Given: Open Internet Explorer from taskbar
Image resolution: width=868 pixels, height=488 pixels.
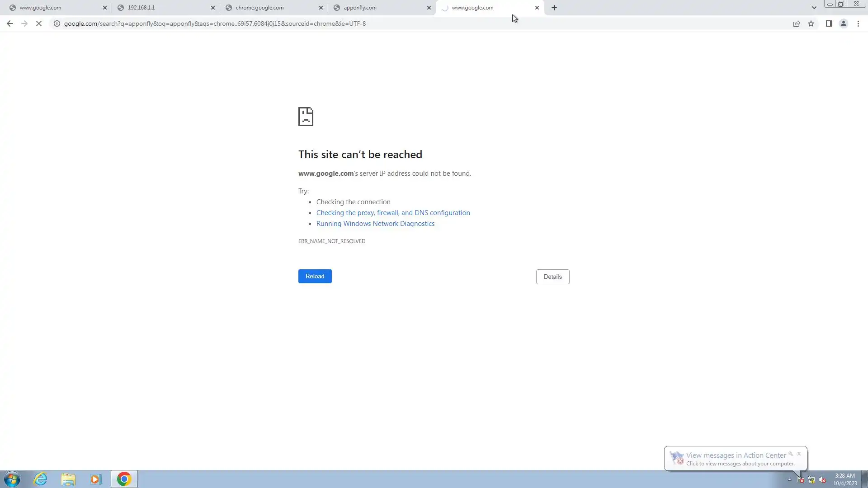Looking at the screenshot, I should (40, 479).
